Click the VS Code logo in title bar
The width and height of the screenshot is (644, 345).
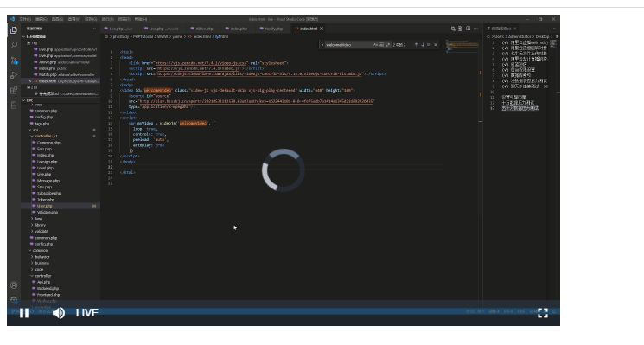[x=12, y=19]
